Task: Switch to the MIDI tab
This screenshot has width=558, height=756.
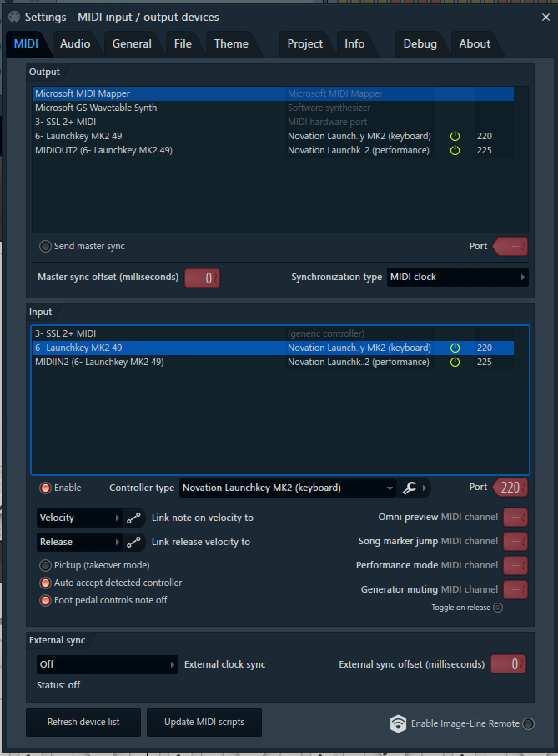Action: coord(26,44)
